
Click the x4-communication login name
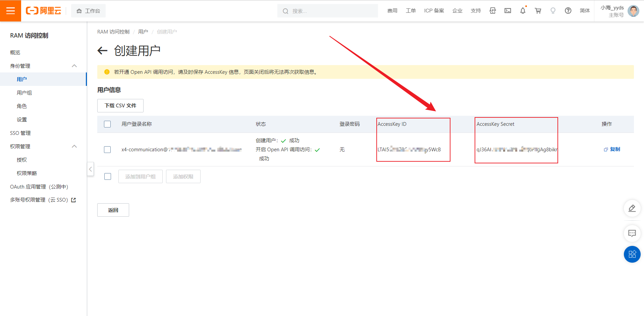tap(181, 150)
